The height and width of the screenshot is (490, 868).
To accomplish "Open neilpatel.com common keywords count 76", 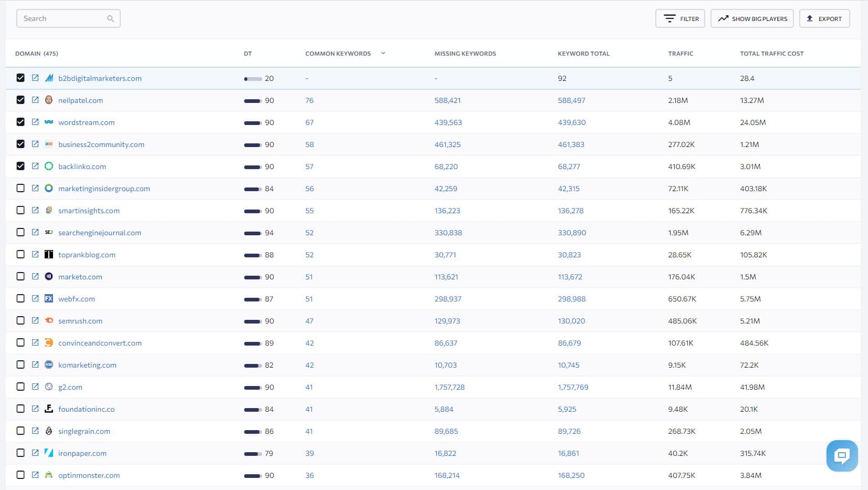I will click(x=309, y=100).
